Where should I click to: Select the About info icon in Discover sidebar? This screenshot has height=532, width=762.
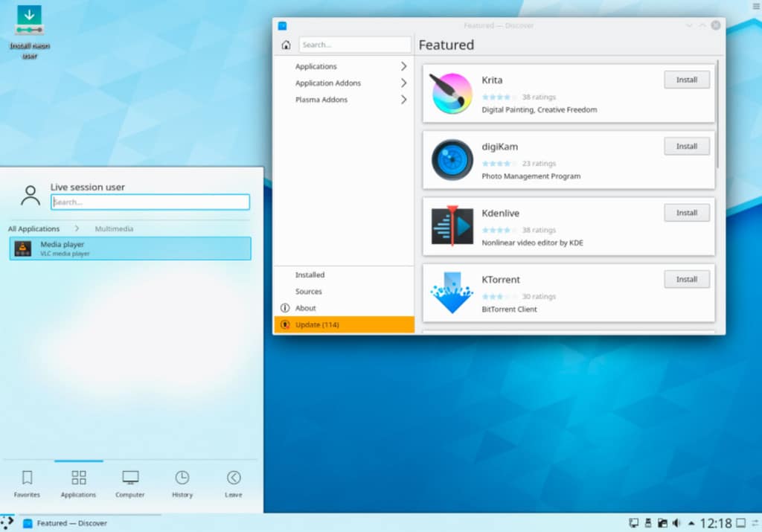285,308
